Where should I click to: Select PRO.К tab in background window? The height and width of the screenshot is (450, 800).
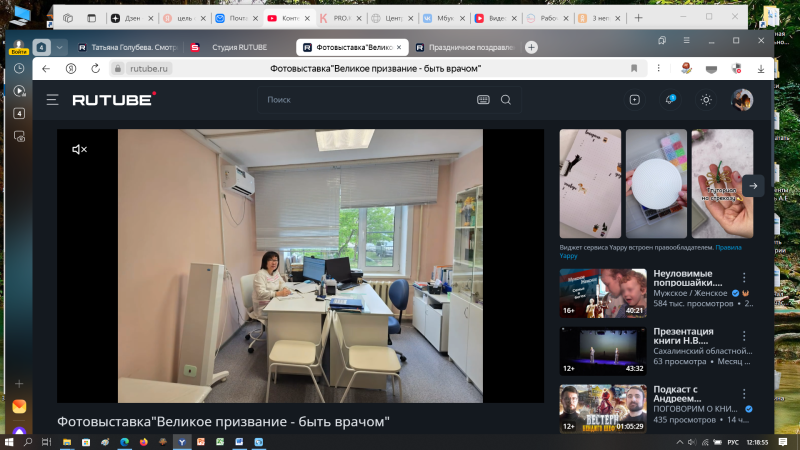point(340,18)
